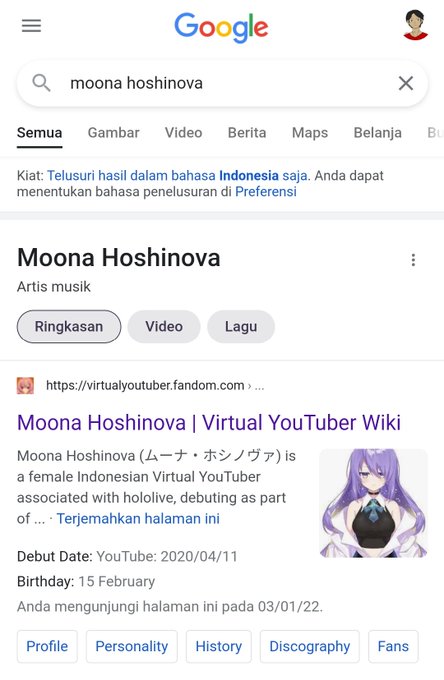444x680 pixels.
Task: Open the Discography section link
Action: (x=310, y=646)
